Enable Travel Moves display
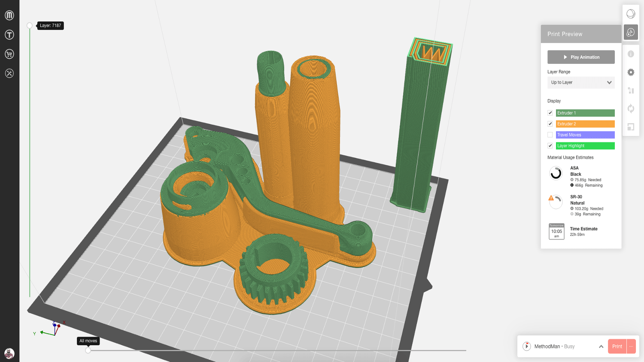The height and width of the screenshot is (362, 644). (x=550, y=135)
